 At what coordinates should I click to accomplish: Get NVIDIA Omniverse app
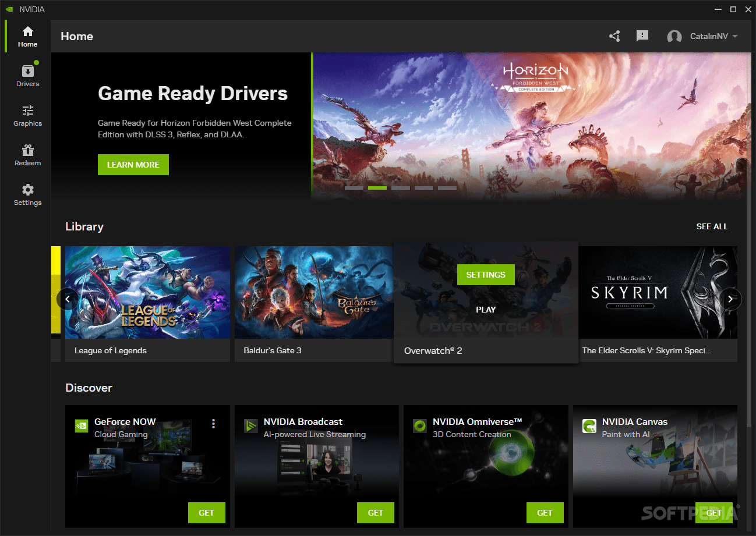pos(545,513)
